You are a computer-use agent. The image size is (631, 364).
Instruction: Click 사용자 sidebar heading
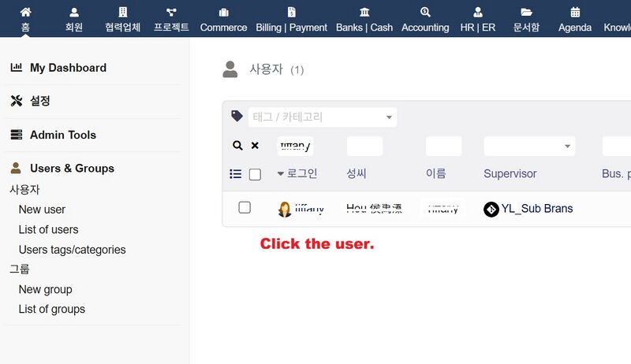pyautogui.click(x=24, y=189)
